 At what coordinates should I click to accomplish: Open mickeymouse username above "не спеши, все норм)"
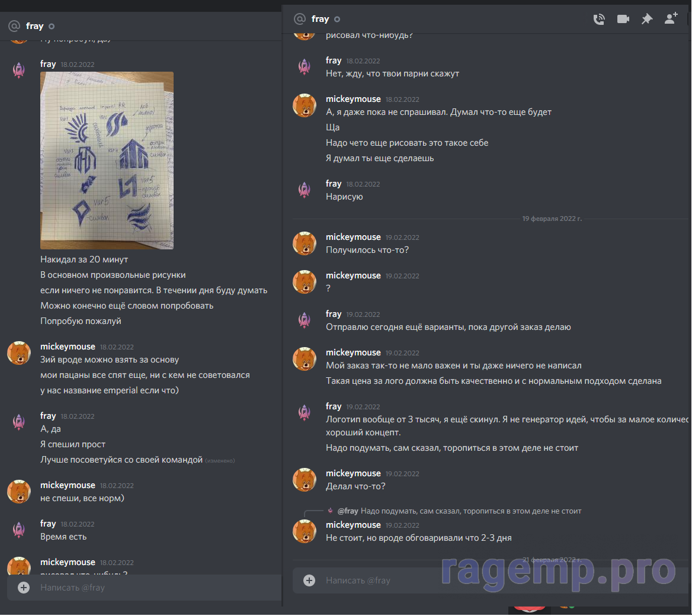coord(68,485)
